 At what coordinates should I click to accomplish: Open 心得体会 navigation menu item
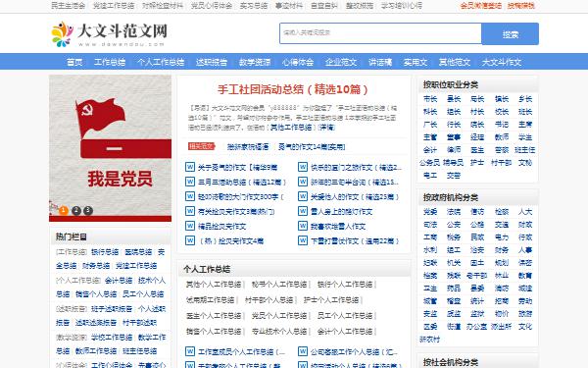point(298,62)
